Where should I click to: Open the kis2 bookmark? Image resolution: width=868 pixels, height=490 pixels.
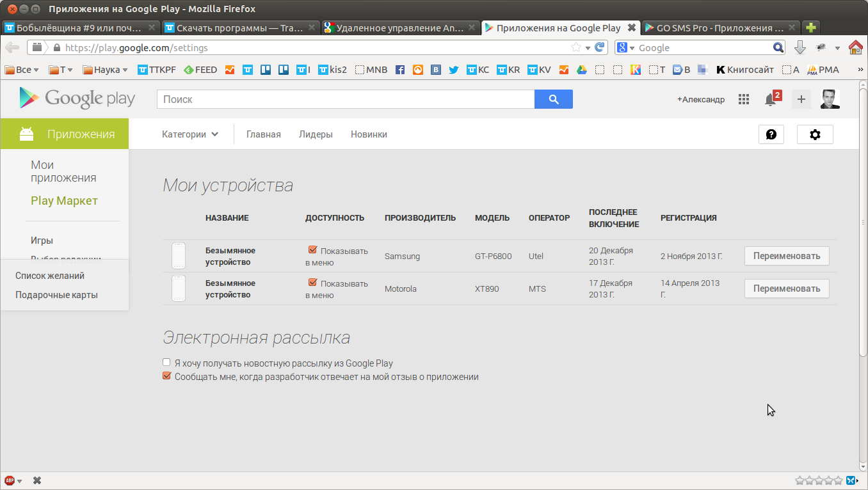coord(332,70)
